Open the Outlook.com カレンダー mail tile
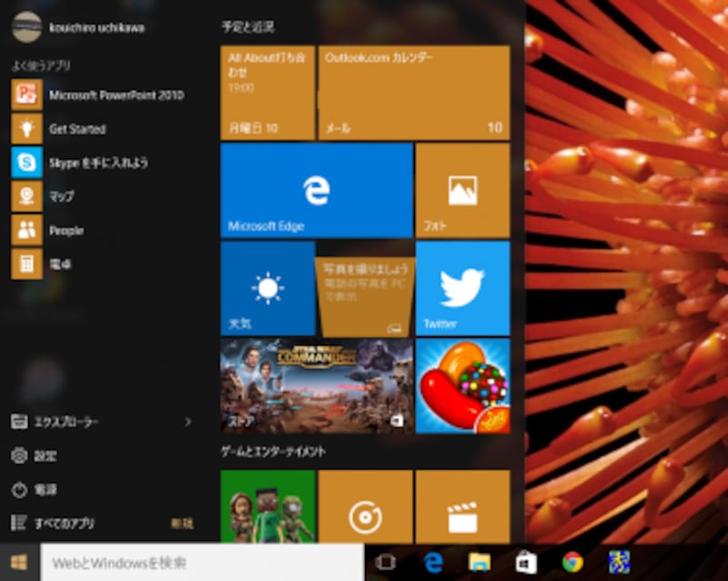Screen dimensions: 728x581 click(414, 93)
